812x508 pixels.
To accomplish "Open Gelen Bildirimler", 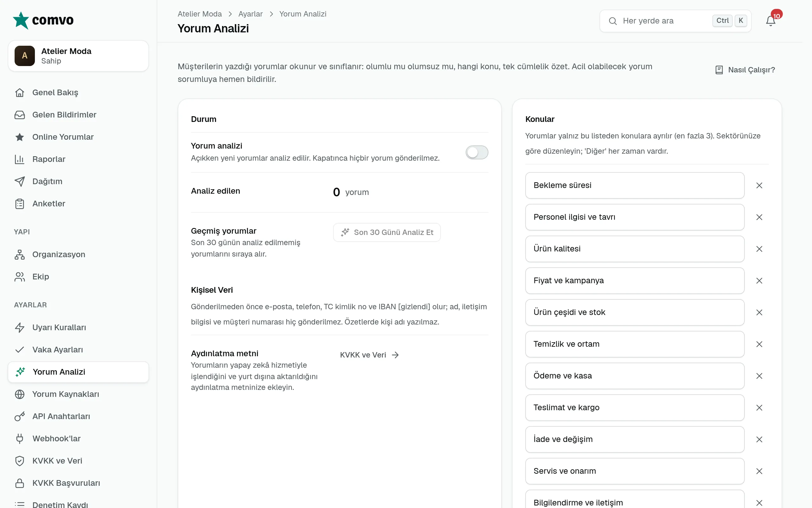I will coord(78,115).
